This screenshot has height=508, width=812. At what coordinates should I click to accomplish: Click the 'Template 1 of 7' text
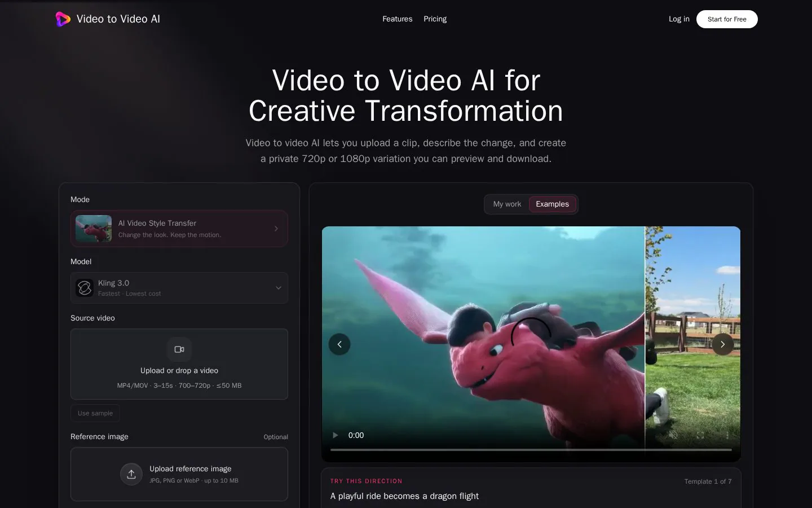click(708, 481)
